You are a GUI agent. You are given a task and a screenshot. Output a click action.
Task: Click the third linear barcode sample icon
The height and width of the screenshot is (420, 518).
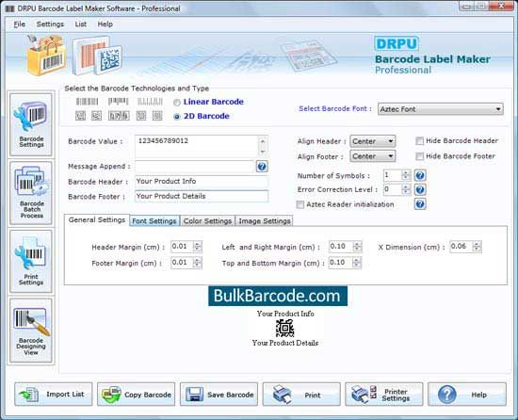(150, 102)
